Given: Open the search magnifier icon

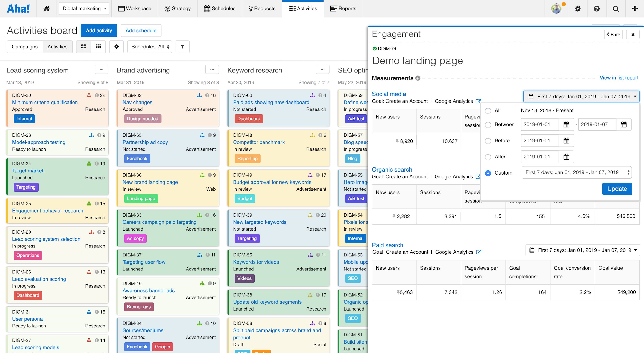Looking at the screenshot, I should 615,8.
